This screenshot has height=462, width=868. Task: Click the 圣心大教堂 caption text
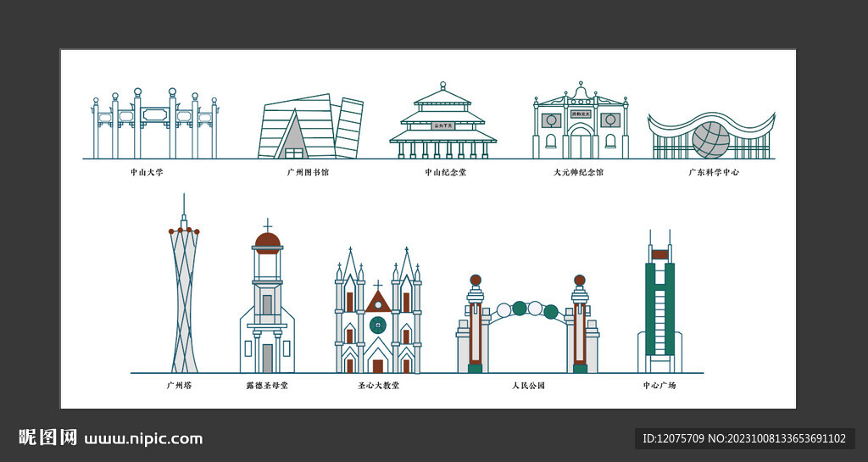tap(378, 386)
